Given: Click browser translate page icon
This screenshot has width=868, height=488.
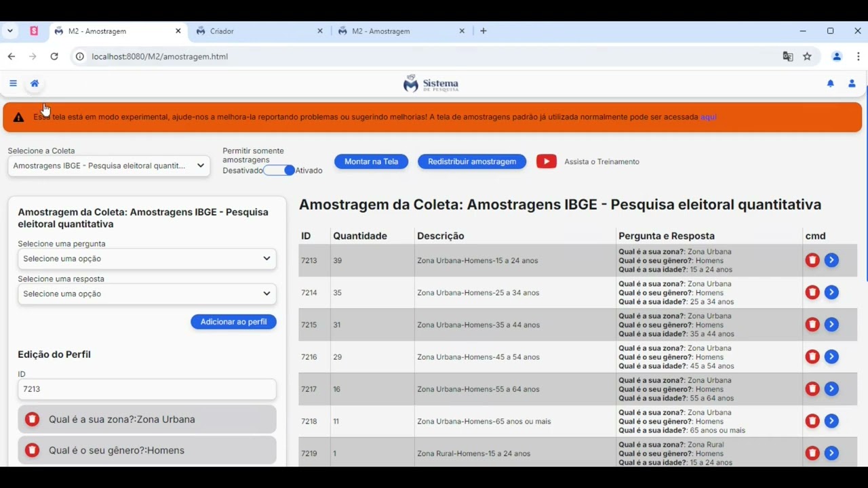Looking at the screenshot, I should (788, 57).
